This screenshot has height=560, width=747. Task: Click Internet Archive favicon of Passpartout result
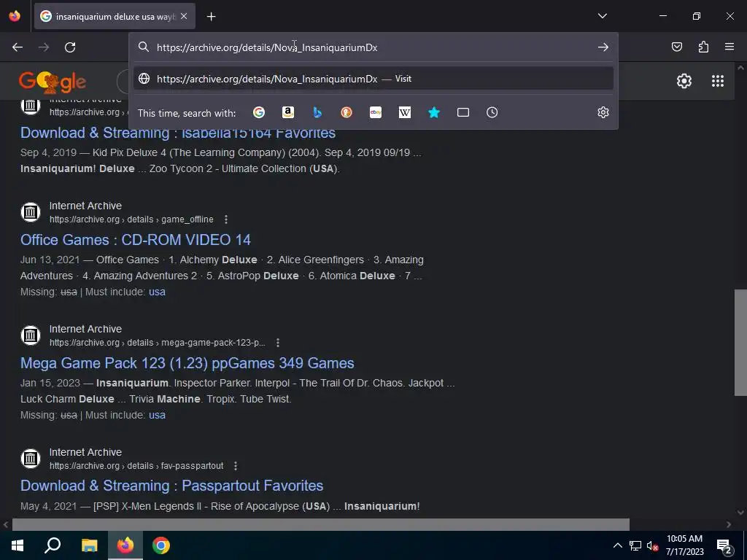[x=31, y=459]
